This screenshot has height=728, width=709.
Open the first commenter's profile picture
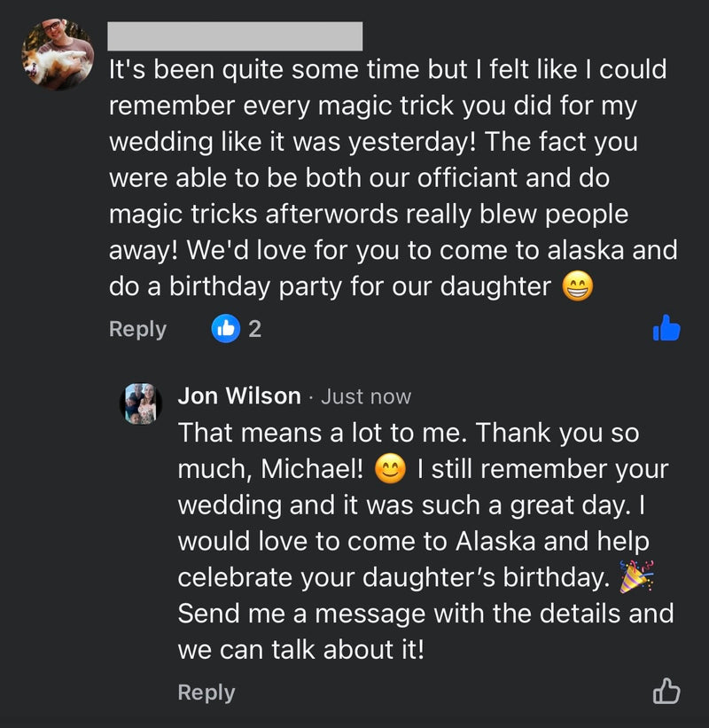coord(57,55)
